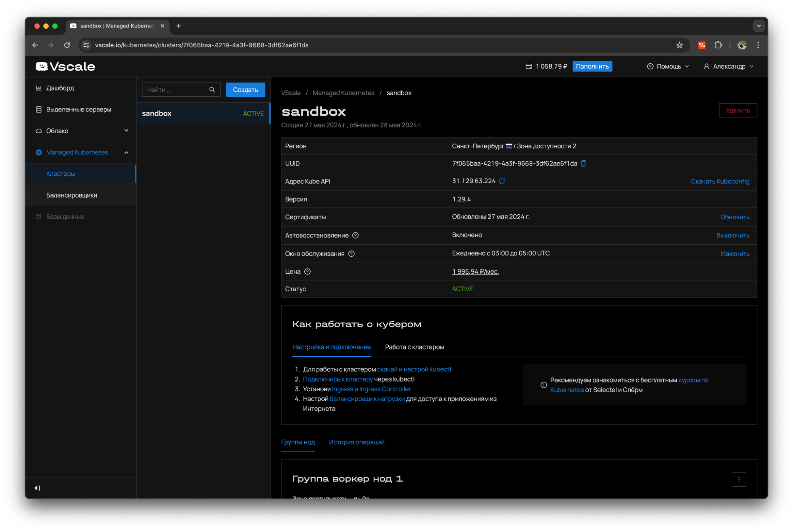The image size is (793, 532).
Task: Reload the page with the refresh icon
Action: click(x=67, y=45)
